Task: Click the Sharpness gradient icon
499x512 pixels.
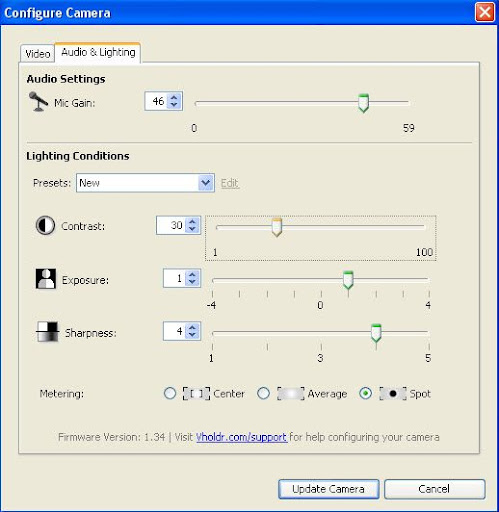Action: [x=47, y=332]
